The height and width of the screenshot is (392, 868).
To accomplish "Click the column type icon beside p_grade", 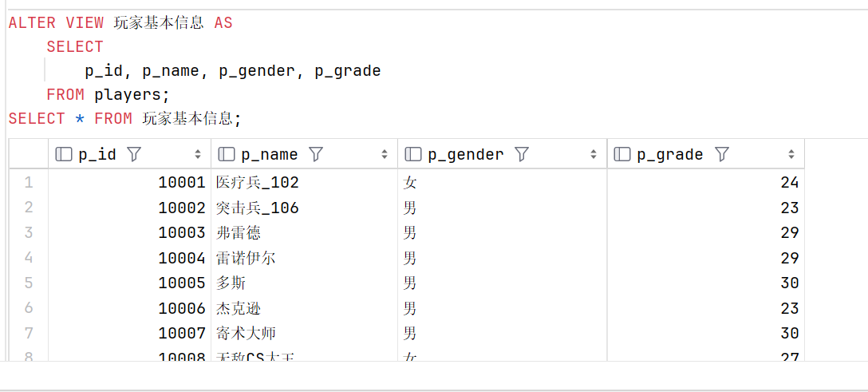I will point(623,154).
